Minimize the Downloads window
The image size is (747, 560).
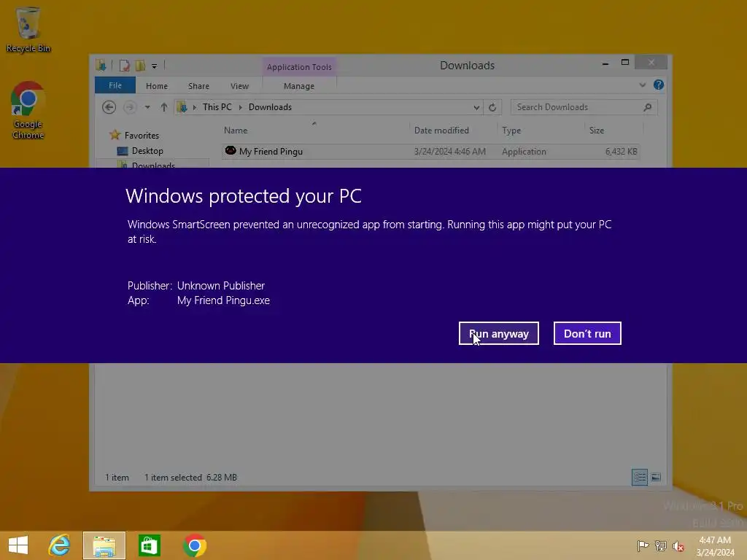[605, 63]
